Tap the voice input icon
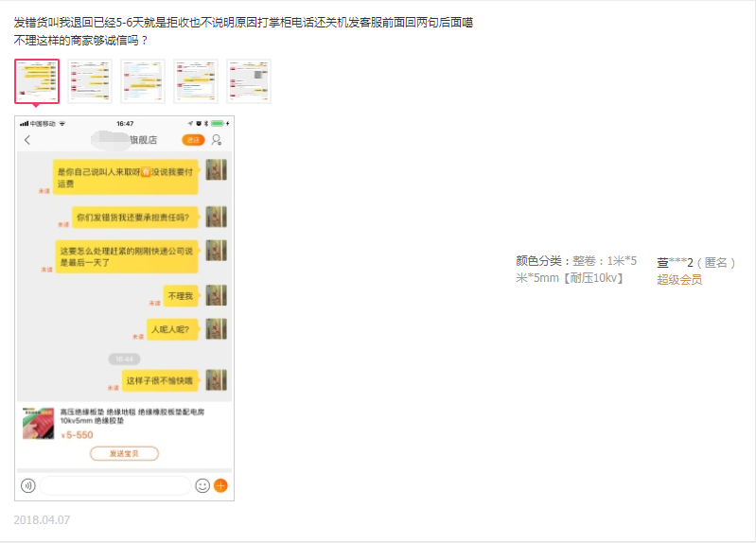 pyautogui.click(x=28, y=485)
